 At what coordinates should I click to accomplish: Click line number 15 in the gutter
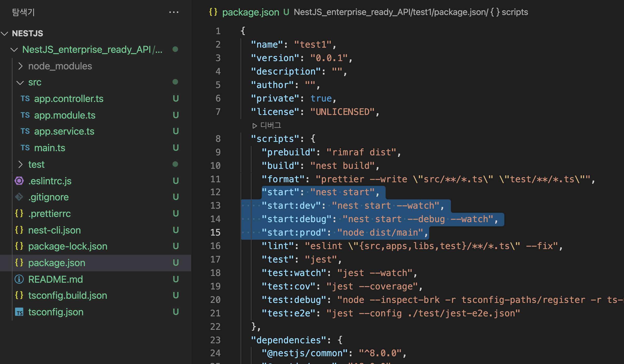point(215,232)
